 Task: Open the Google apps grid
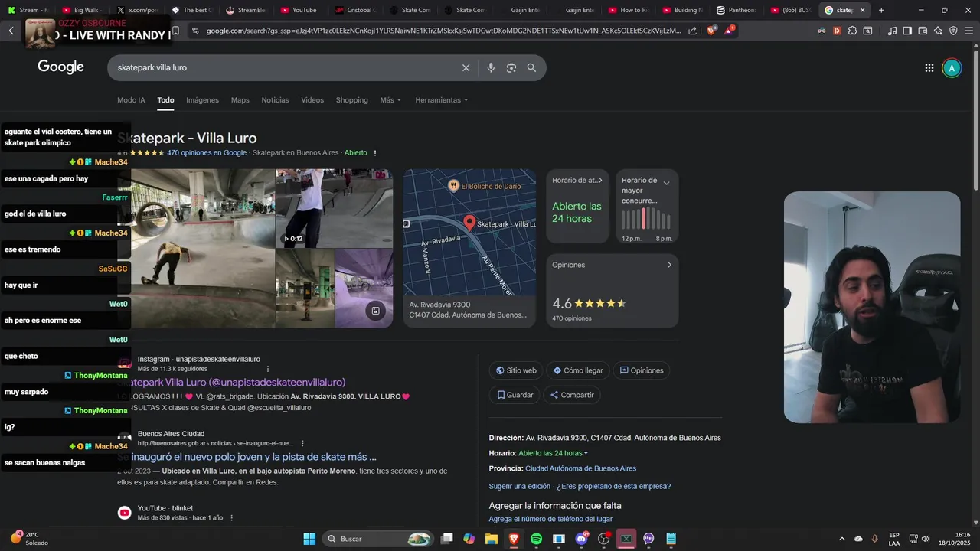[x=929, y=68]
